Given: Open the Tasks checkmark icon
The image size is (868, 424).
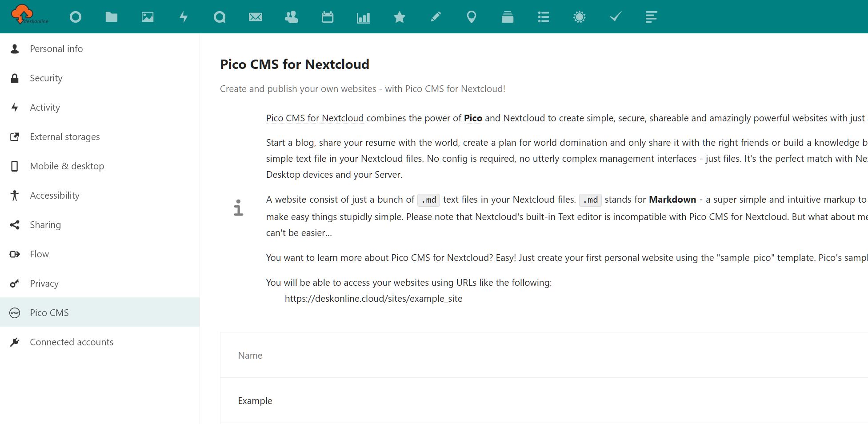Looking at the screenshot, I should (x=616, y=17).
